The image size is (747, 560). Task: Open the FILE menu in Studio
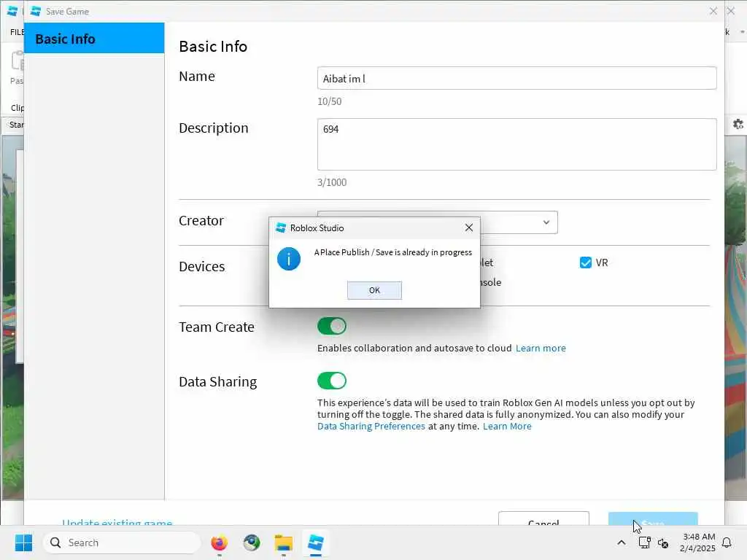pos(18,32)
